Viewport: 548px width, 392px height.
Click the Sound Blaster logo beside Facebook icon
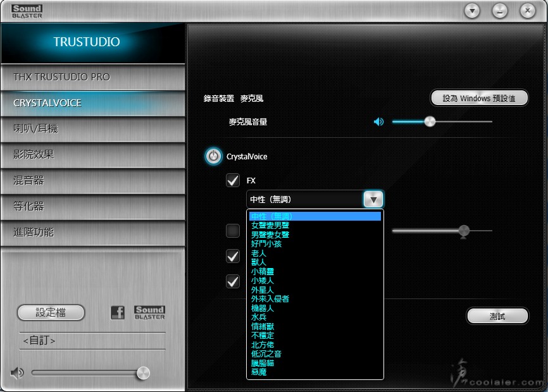(x=149, y=312)
